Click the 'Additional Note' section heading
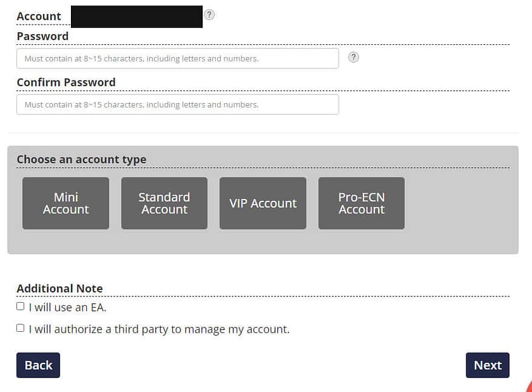 pos(60,289)
